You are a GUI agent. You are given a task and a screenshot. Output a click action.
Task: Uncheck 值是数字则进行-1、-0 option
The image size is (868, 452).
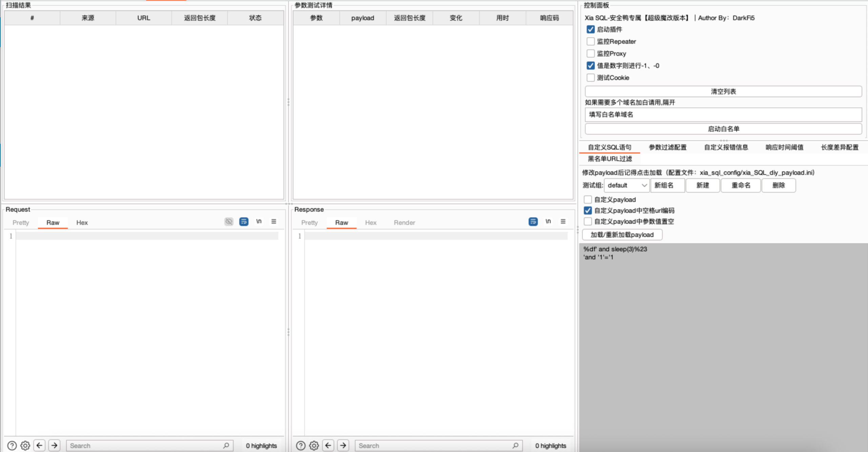pyautogui.click(x=591, y=65)
